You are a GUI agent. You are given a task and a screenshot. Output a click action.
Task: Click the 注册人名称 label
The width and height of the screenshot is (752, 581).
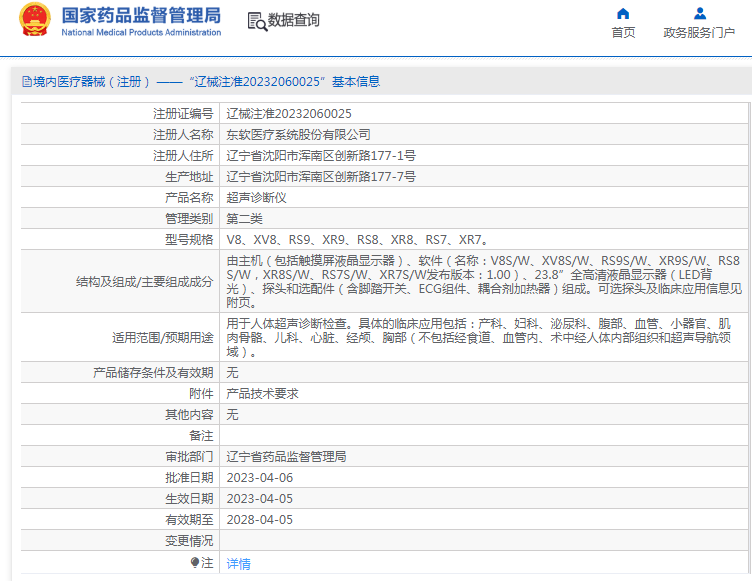tap(183, 135)
